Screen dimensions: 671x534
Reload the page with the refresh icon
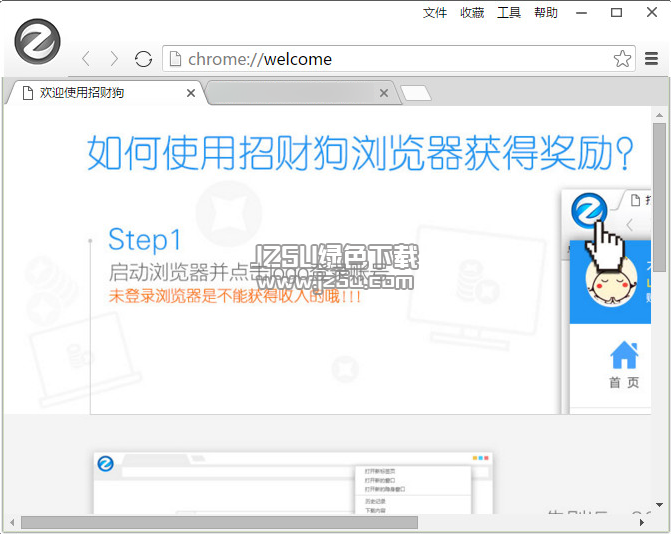tap(143, 59)
